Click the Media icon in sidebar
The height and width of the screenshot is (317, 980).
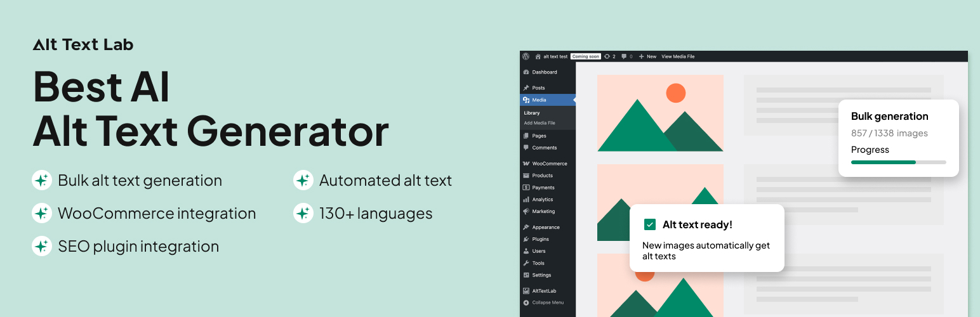pos(526,100)
